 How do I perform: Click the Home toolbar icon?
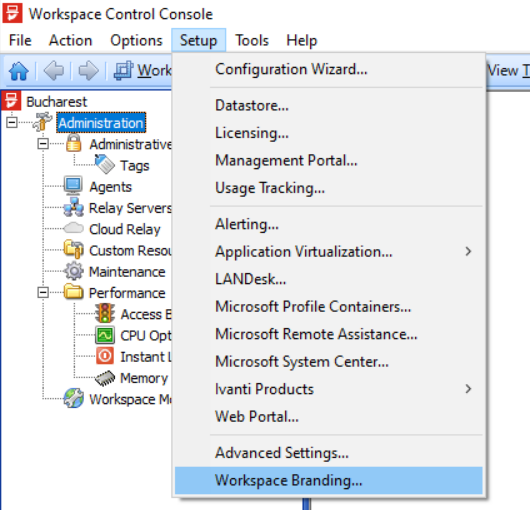[x=19, y=71]
